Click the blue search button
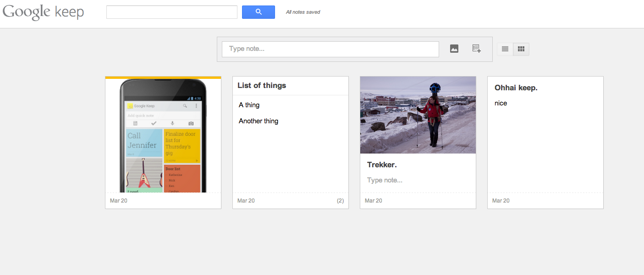The image size is (644, 275). (258, 12)
